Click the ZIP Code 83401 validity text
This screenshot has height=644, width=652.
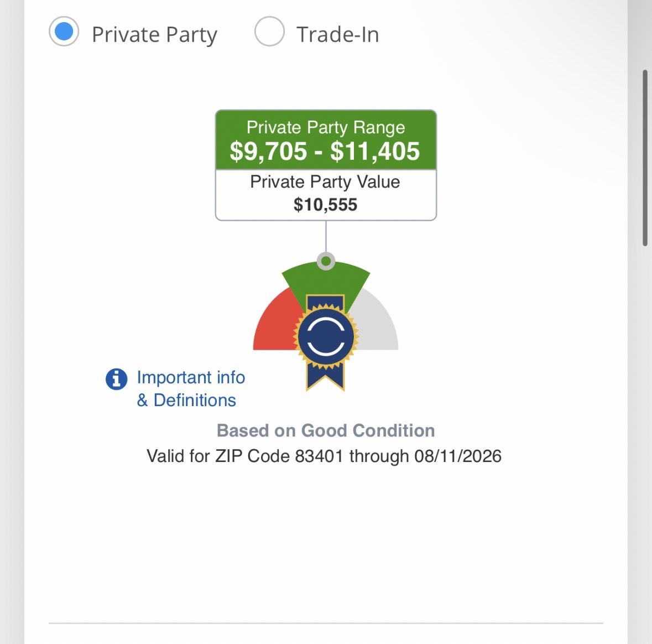coord(324,456)
